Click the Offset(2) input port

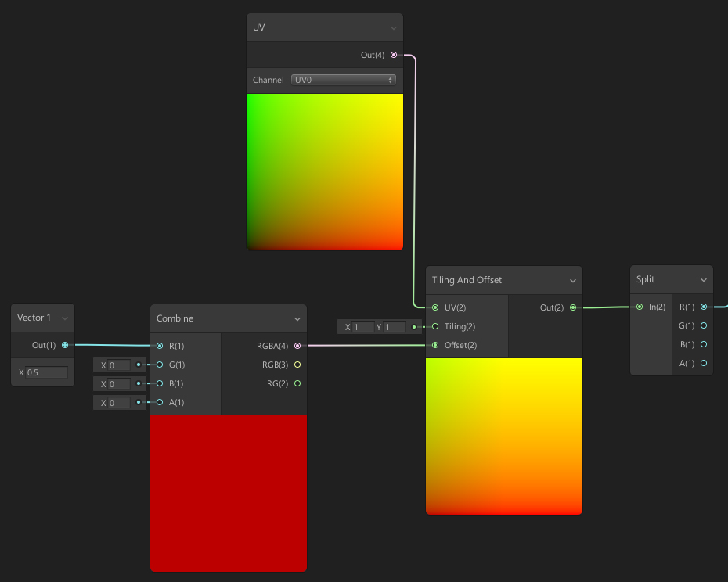(x=435, y=345)
